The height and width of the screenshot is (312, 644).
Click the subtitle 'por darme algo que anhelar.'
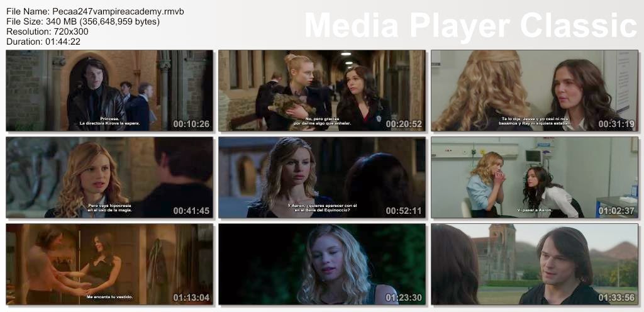(322, 123)
